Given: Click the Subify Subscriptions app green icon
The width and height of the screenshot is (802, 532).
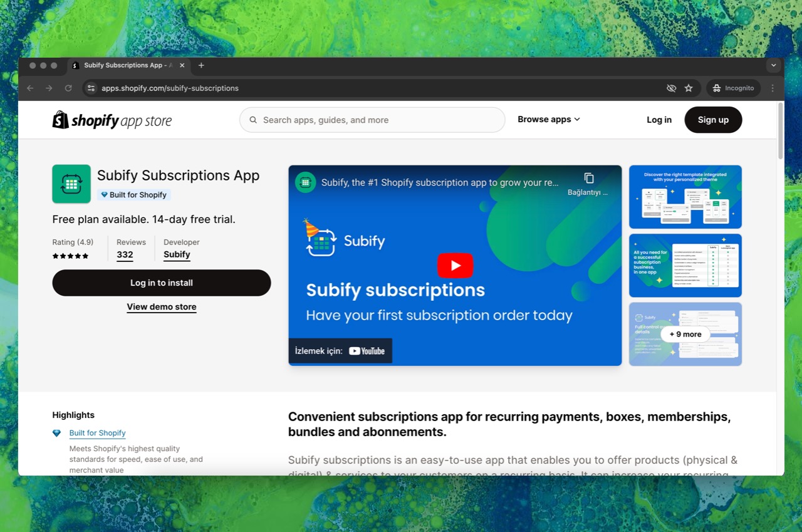Looking at the screenshot, I should pos(71,184).
